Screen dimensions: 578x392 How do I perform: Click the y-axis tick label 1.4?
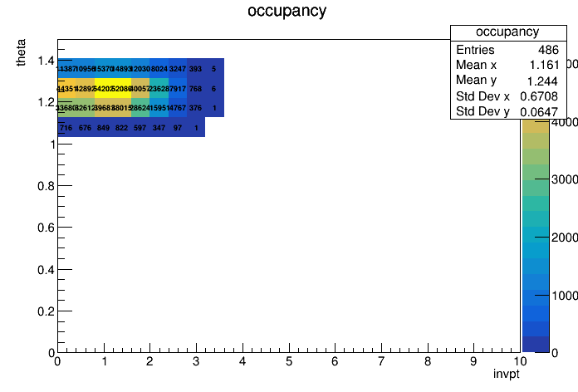click(x=46, y=61)
